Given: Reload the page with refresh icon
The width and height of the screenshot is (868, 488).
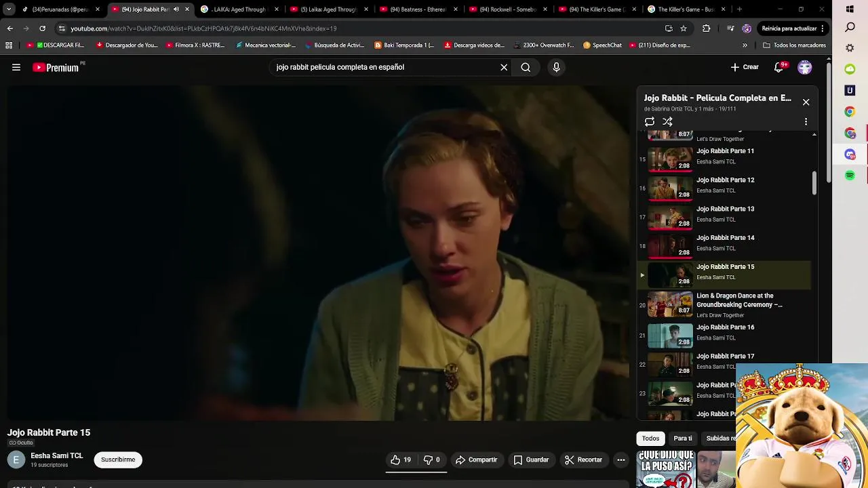Looking at the screenshot, I should (x=42, y=28).
